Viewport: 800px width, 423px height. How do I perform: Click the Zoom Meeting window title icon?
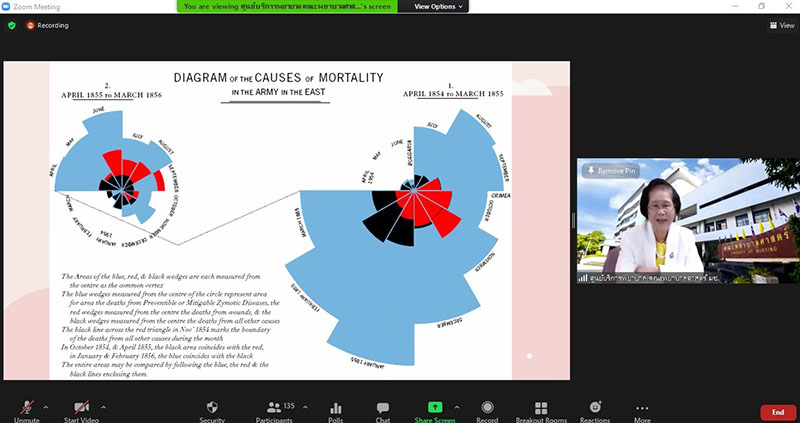[6, 7]
